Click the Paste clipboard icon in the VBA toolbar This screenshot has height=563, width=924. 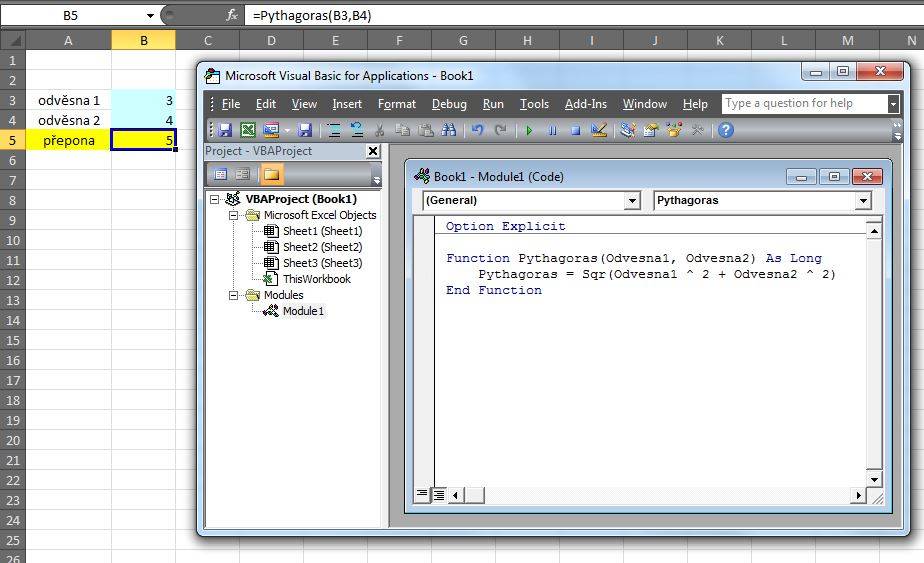425,130
